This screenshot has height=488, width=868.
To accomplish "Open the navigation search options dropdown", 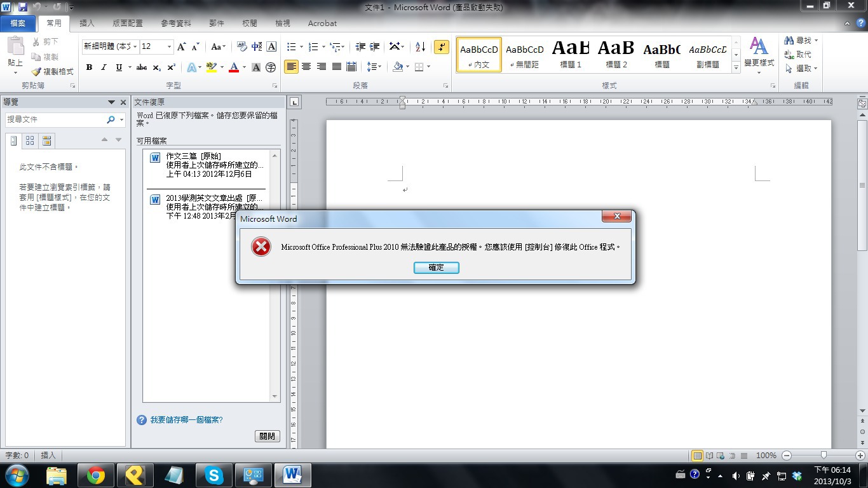I will (121, 119).
